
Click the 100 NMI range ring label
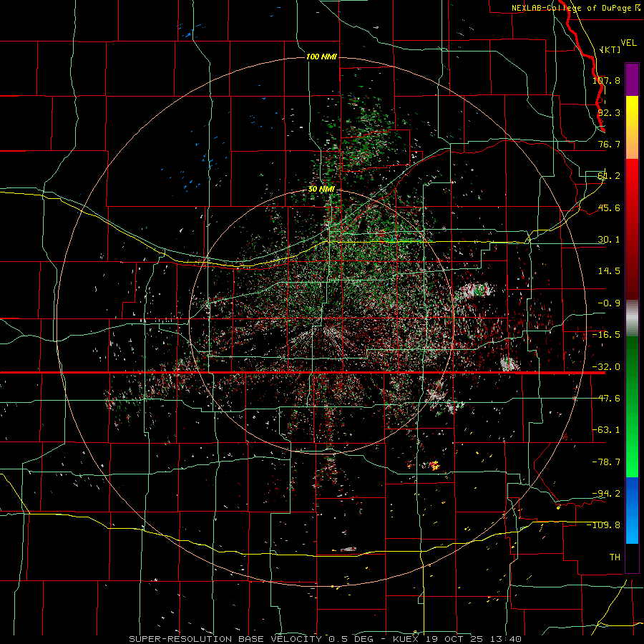(x=321, y=57)
